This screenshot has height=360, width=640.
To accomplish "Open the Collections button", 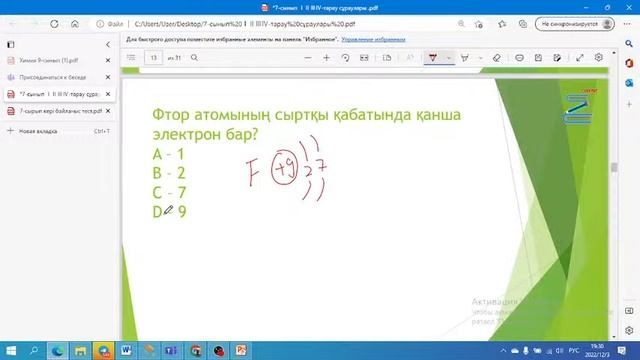I will (x=523, y=24).
